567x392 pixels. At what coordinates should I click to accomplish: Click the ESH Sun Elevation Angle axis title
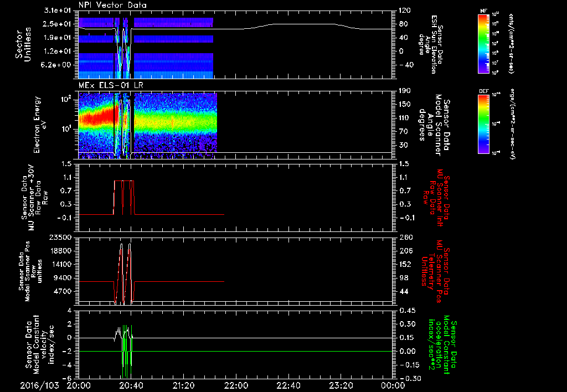(431, 44)
